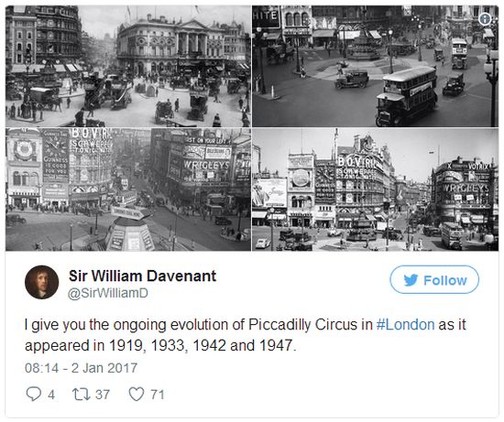This screenshot has width=504, height=422.
Task: Click the Twitter bird icon in the Follow button
Action: (x=411, y=280)
